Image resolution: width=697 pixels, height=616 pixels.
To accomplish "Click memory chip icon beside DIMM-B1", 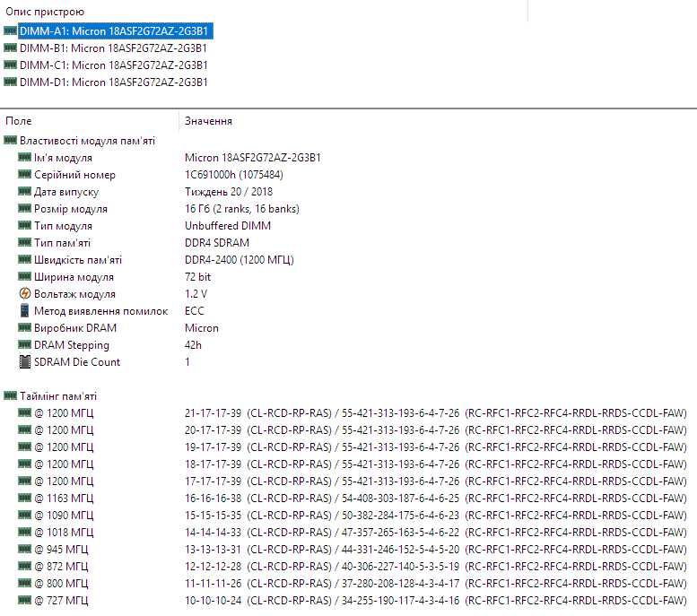I will (x=10, y=48).
